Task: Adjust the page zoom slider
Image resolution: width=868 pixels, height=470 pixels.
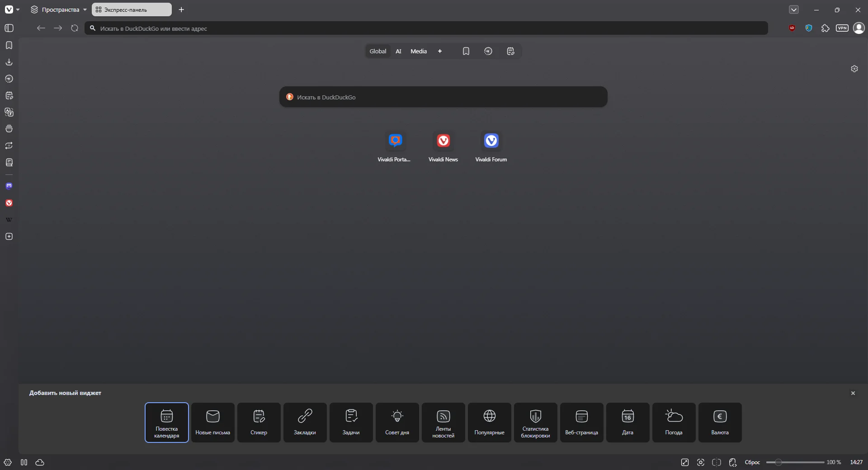Action: click(x=795, y=462)
